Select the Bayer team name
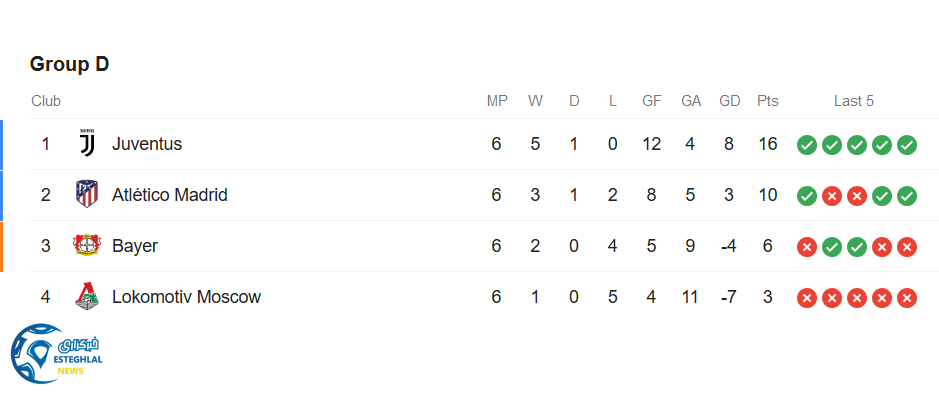The width and height of the screenshot is (939, 401). point(135,246)
